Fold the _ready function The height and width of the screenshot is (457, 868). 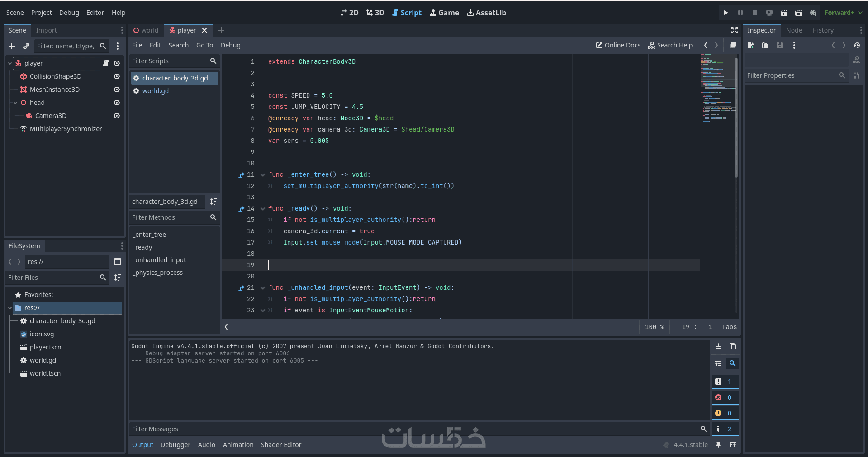[x=263, y=209]
